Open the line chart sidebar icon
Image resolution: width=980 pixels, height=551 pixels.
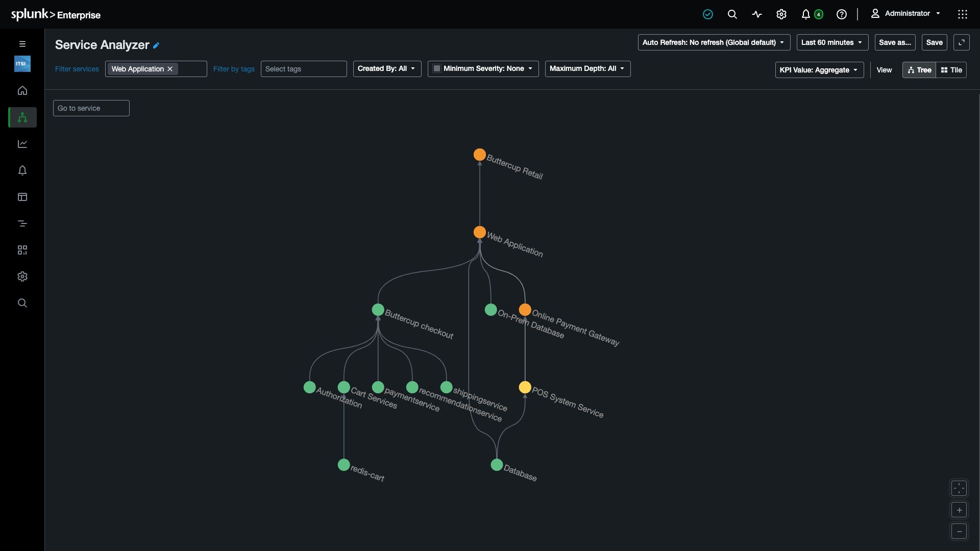(x=22, y=144)
